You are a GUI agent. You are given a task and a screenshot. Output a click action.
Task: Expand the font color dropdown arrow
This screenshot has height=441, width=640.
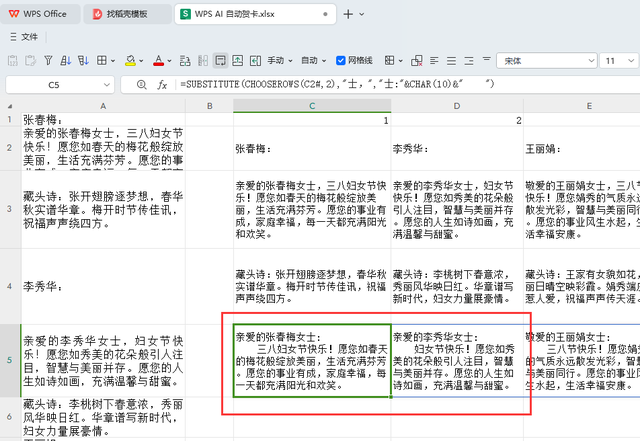169,61
